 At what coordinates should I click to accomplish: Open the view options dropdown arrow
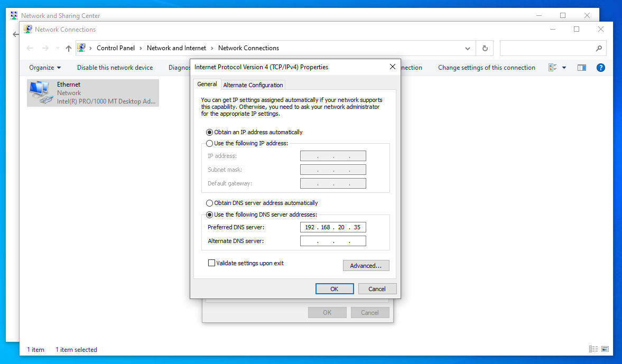564,68
